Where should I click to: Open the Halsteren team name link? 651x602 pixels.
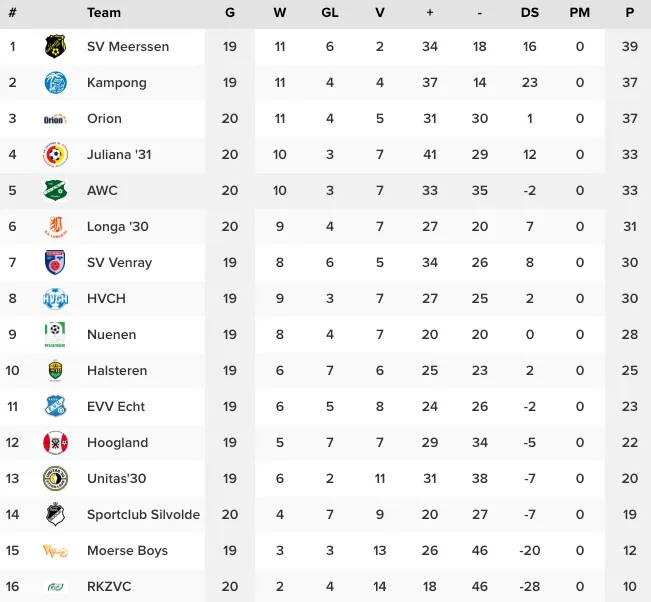coord(117,370)
